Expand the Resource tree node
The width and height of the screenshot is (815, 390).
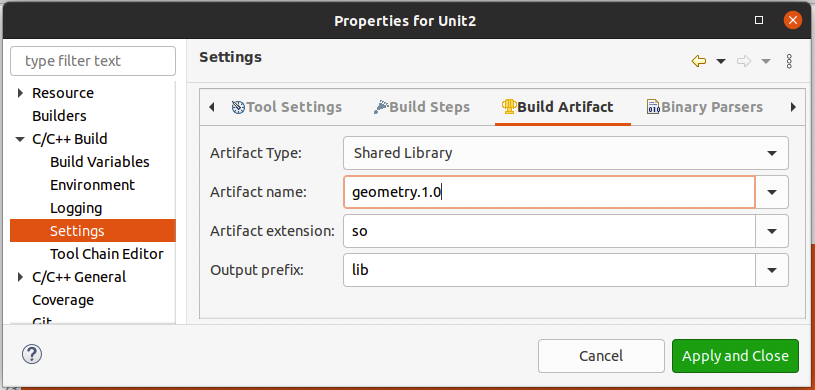(x=20, y=93)
